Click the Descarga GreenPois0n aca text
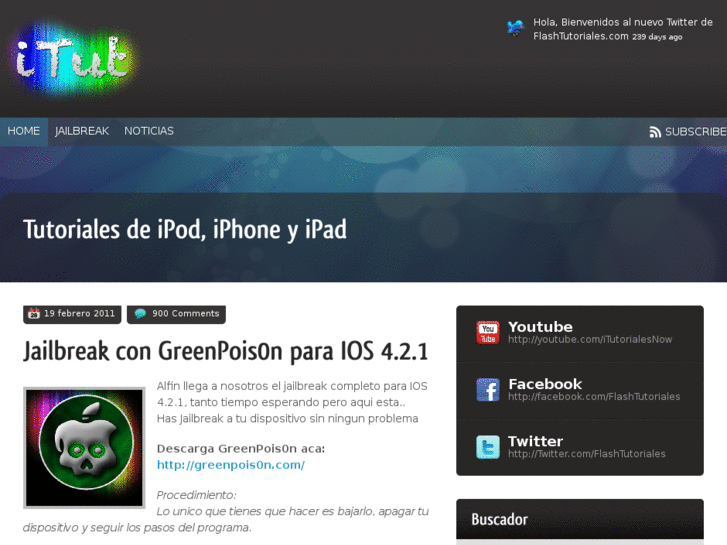727x545 pixels. coord(241,449)
